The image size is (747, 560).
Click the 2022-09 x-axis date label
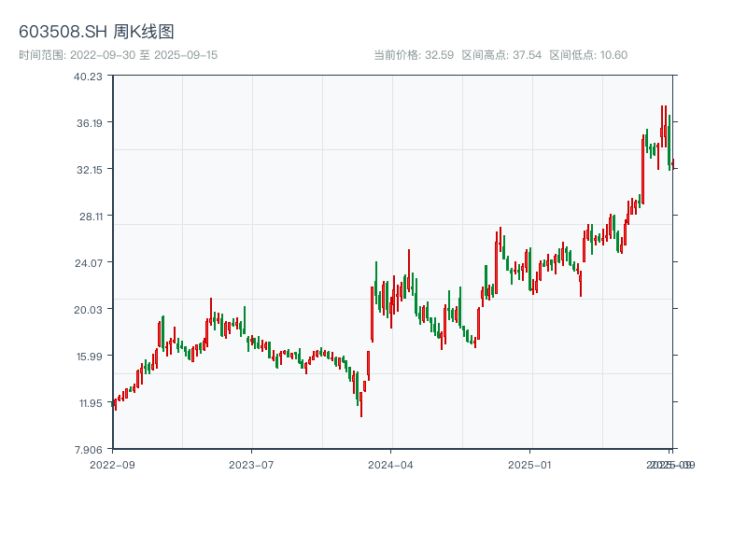tap(112, 464)
